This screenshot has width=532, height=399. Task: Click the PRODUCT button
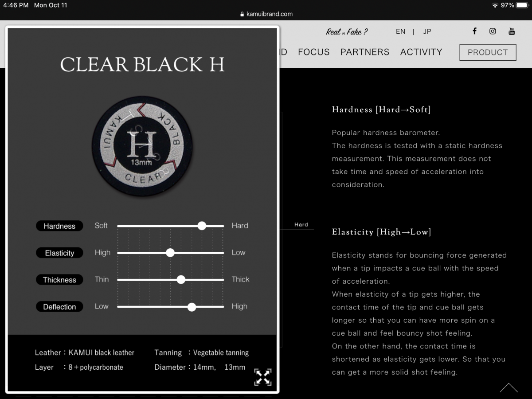point(488,52)
